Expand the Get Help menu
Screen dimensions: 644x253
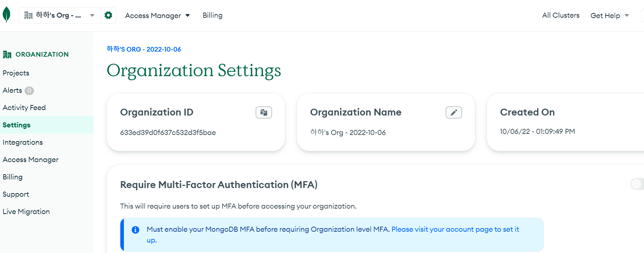(x=610, y=16)
